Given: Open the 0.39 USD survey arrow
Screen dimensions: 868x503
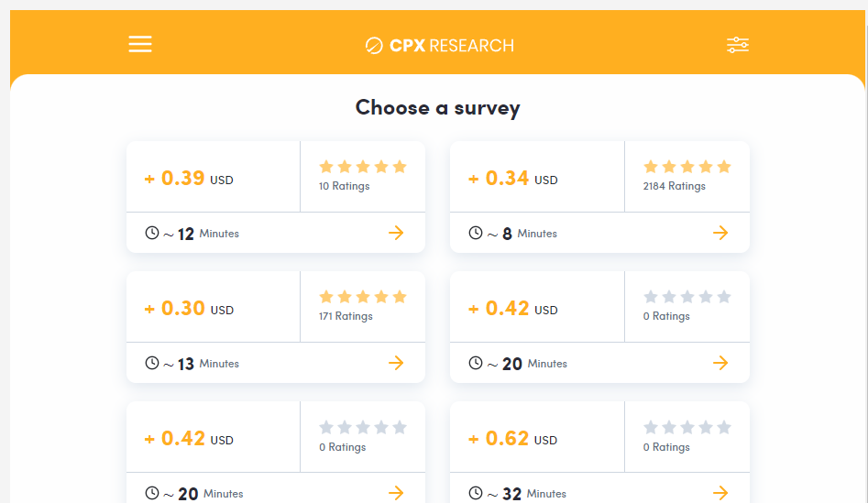Looking at the screenshot, I should [x=396, y=233].
